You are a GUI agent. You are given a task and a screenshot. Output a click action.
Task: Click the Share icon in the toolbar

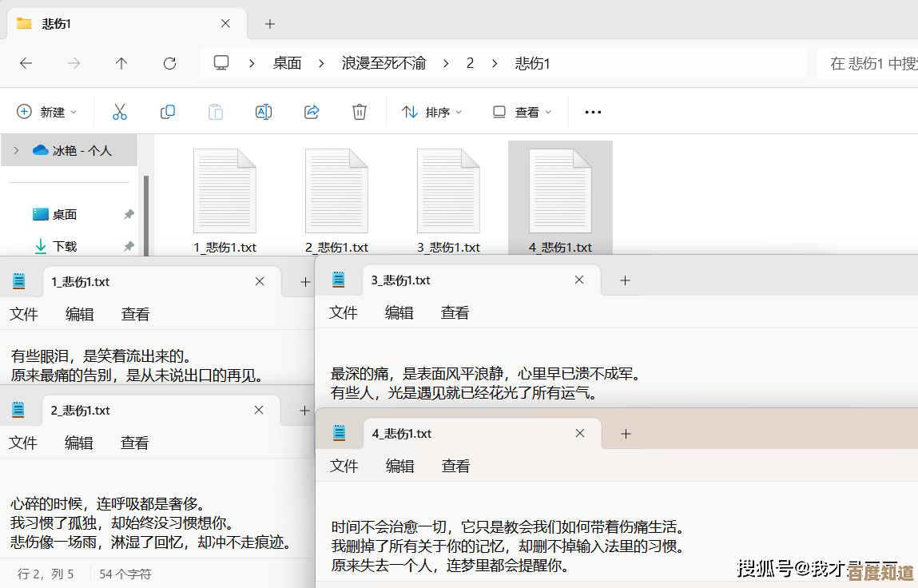pyautogui.click(x=312, y=112)
